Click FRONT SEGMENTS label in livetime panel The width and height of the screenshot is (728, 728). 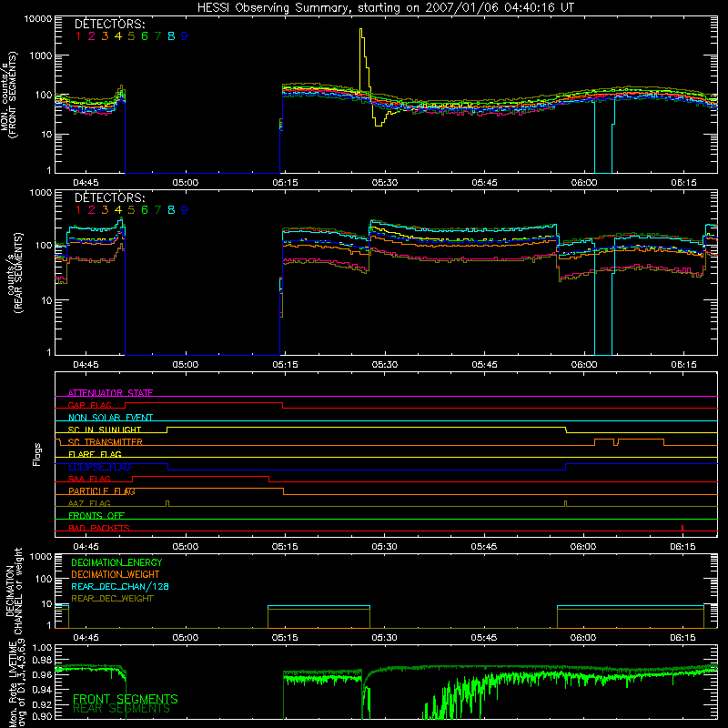pyautogui.click(x=126, y=699)
